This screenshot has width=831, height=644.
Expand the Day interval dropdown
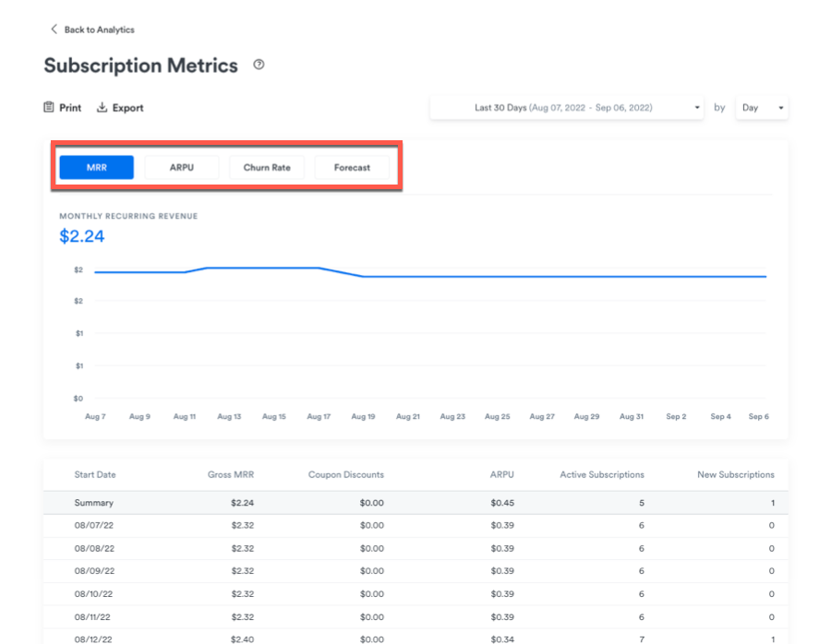click(762, 108)
